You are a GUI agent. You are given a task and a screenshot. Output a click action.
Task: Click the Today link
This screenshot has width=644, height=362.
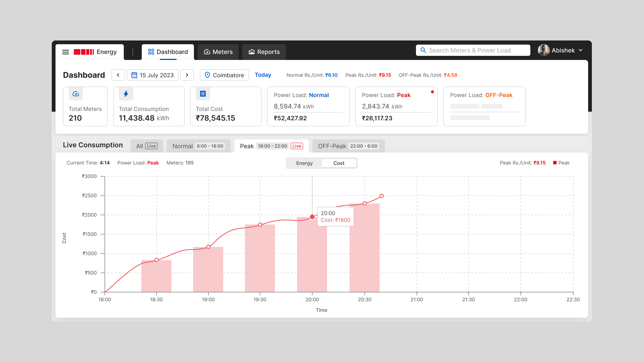[263, 75]
